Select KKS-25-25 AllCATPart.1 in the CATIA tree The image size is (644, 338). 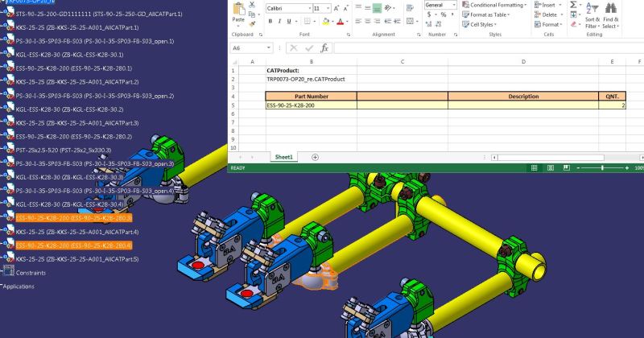pos(77,27)
